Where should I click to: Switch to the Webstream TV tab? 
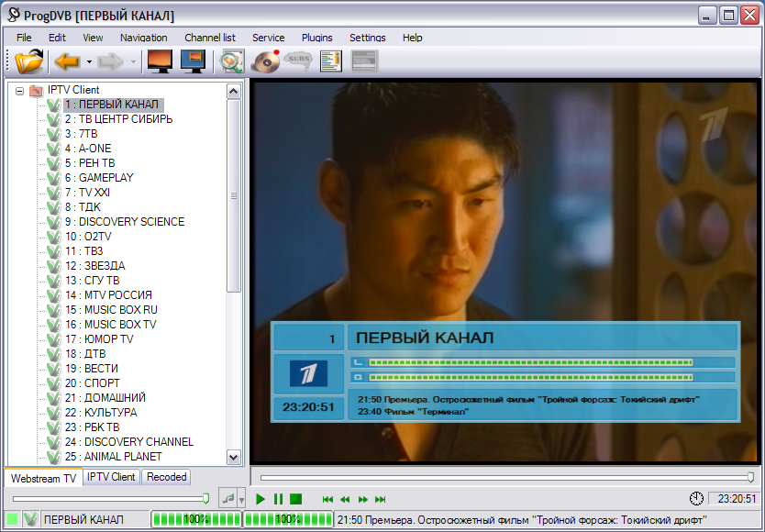tap(43, 478)
